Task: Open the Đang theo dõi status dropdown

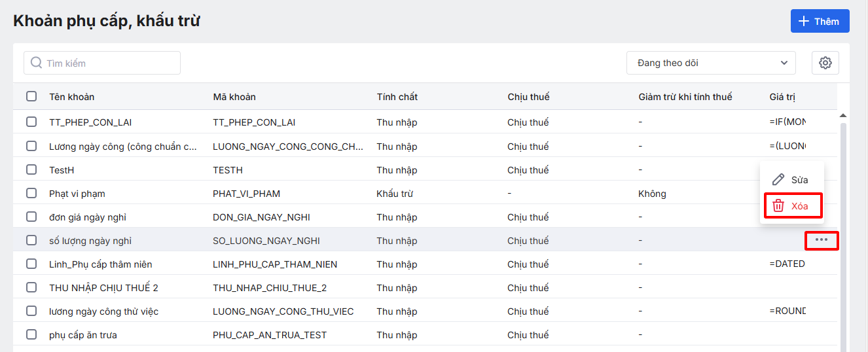Action: tap(704, 63)
